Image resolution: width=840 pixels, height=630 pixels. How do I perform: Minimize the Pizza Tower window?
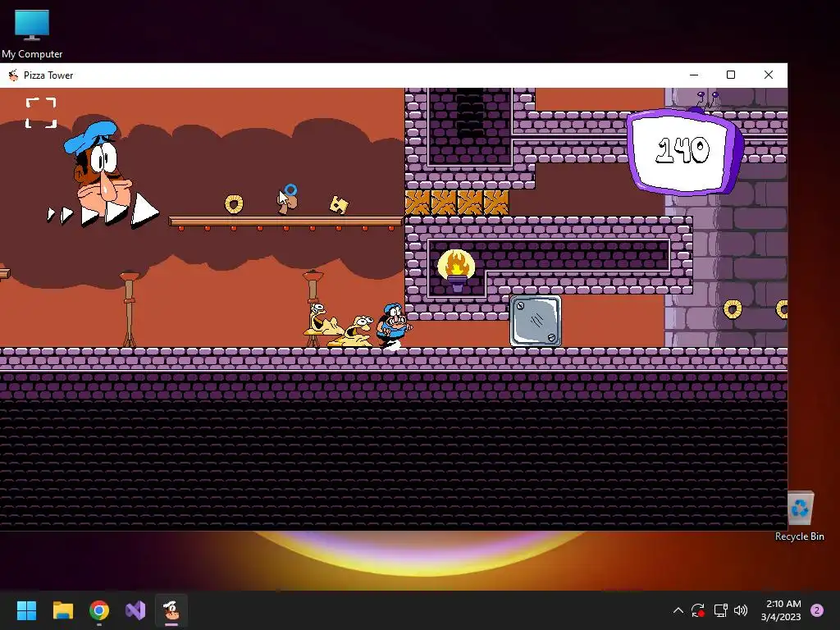694,75
